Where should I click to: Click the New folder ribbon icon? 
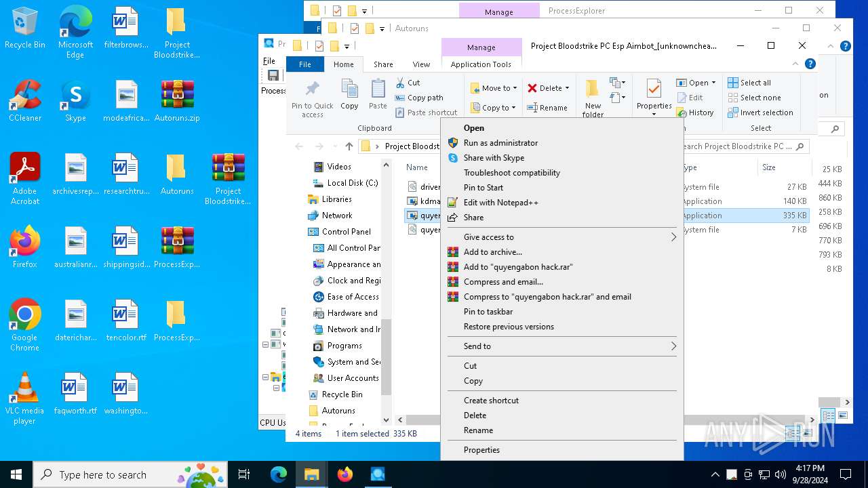tap(593, 99)
